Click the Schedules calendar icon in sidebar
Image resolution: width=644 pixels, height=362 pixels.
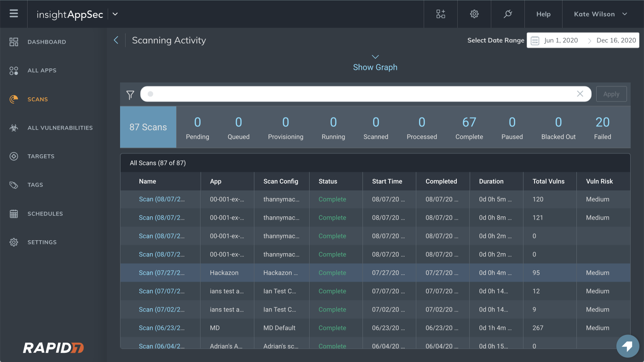pyautogui.click(x=14, y=214)
